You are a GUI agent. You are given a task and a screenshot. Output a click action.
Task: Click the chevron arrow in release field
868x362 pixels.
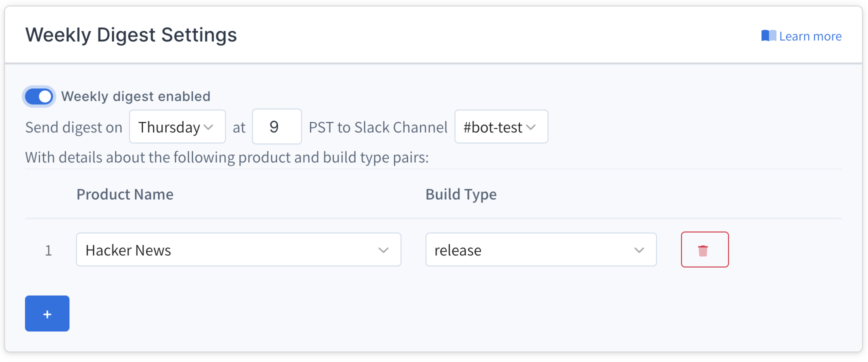[639, 250]
